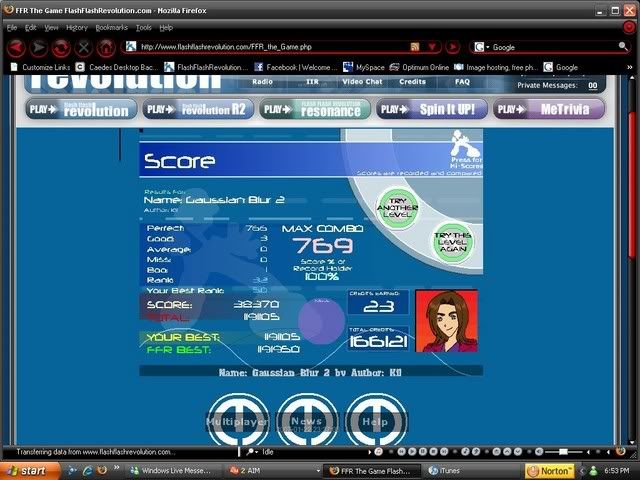Open the Multiplayer round icon

pyautogui.click(x=237, y=422)
